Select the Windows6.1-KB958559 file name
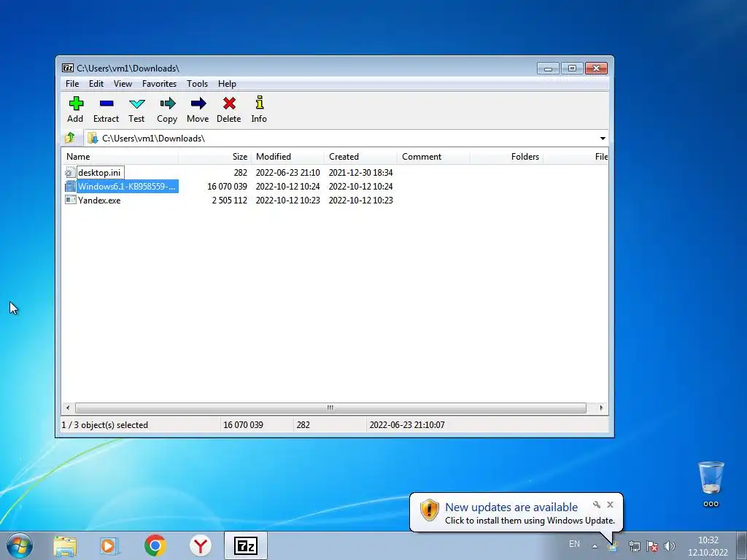The image size is (747, 560). click(x=127, y=186)
